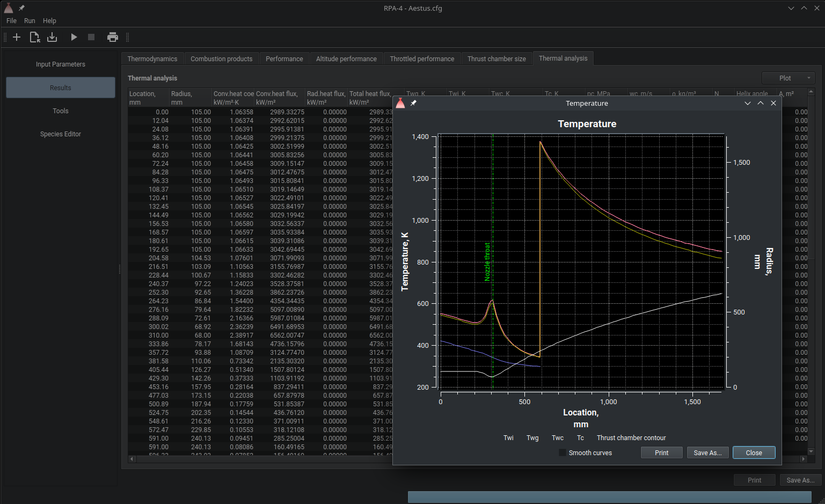Enable the Smooth curves checkbox

coord(563,453)
